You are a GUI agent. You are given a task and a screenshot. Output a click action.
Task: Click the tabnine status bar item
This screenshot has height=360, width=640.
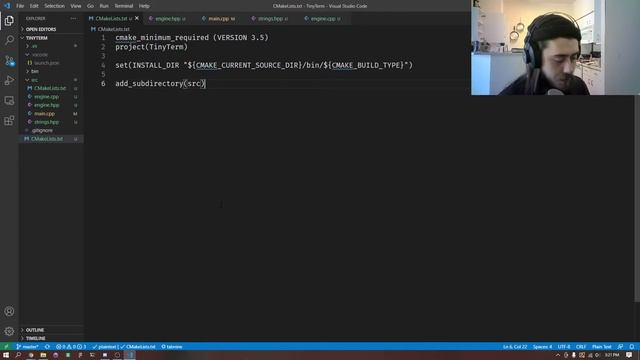pyautogui.click(x=172, y=347)
